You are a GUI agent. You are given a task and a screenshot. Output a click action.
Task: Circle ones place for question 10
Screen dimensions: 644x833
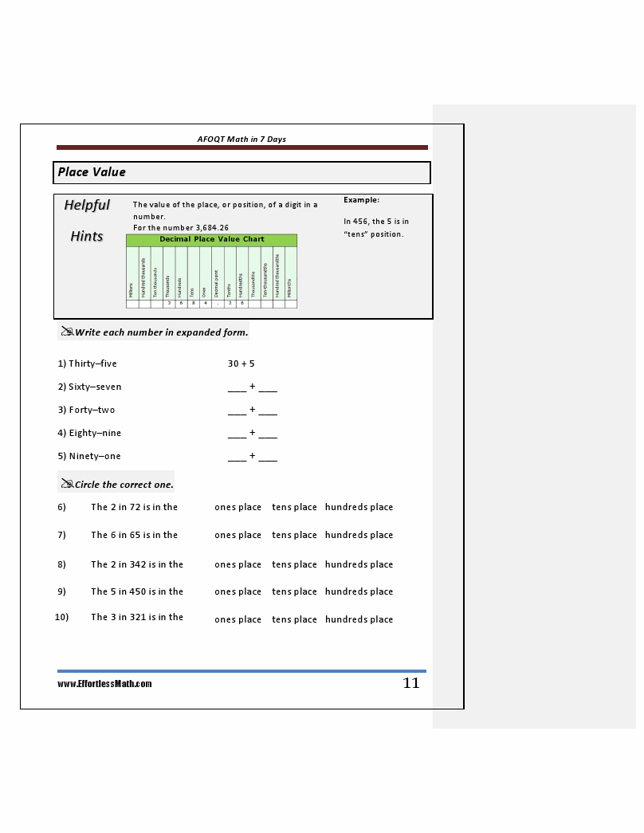238,619
